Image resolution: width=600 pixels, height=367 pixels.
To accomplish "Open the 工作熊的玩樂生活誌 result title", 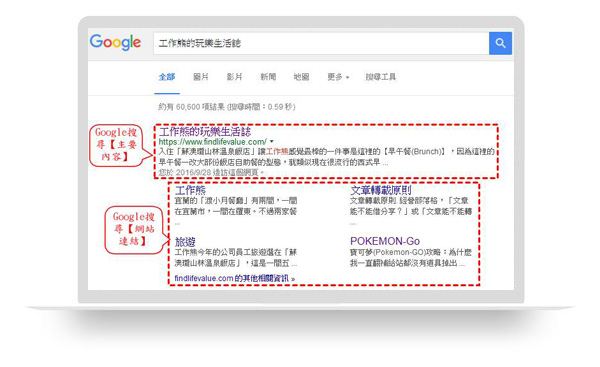I will pyautogui.click(x=205, y=132).
